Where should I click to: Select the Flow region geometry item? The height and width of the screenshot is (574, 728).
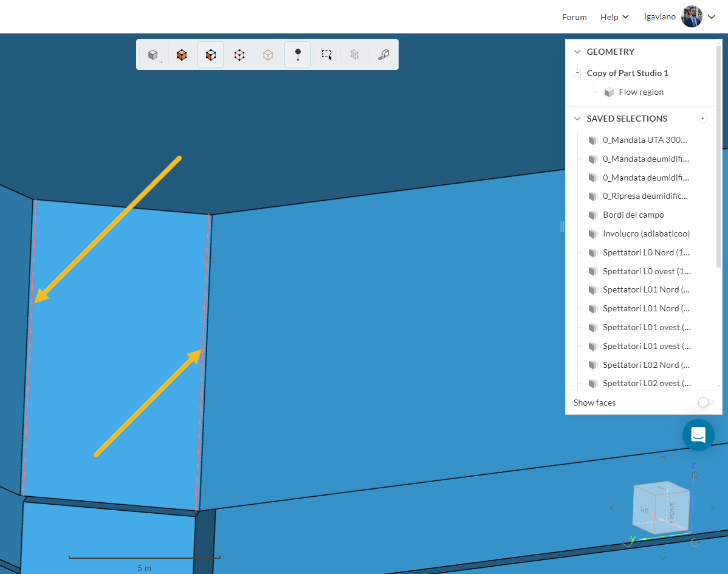click(x=640, y=92)
